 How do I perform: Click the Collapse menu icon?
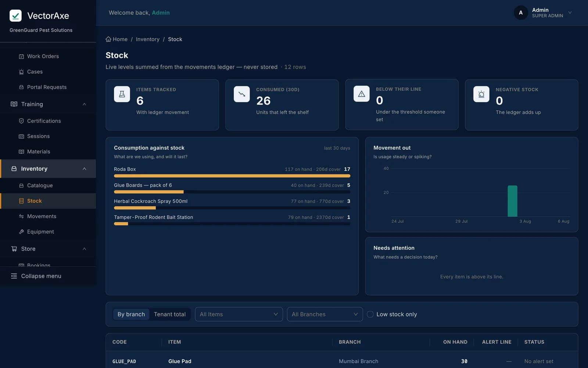click(14, 276)
